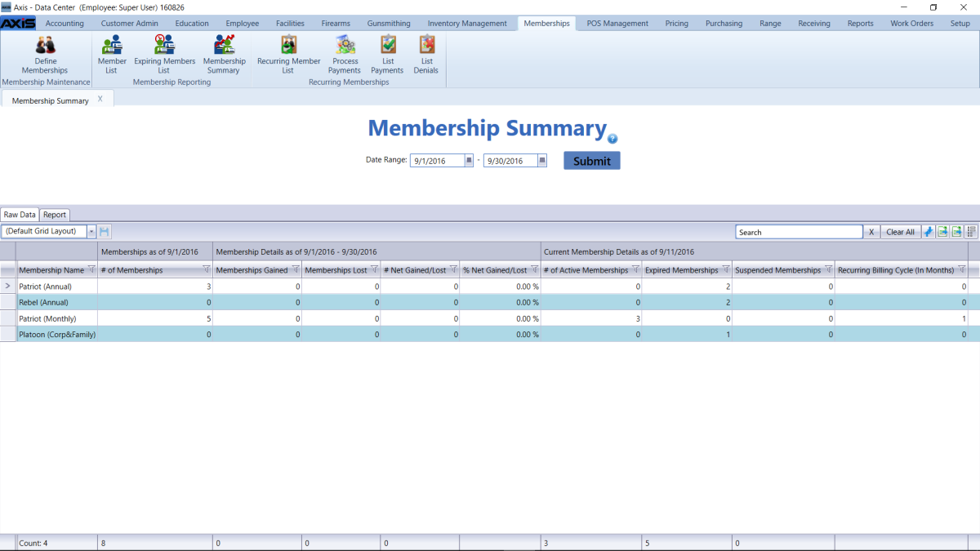Viewport: 980px width, 551px height.
Task: Open the Customer Admin tab
Action: (x=130, y=24)
